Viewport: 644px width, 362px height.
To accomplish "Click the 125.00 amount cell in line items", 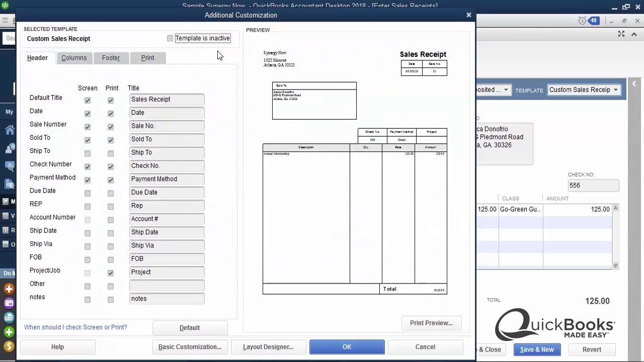I will click(577, 210).
